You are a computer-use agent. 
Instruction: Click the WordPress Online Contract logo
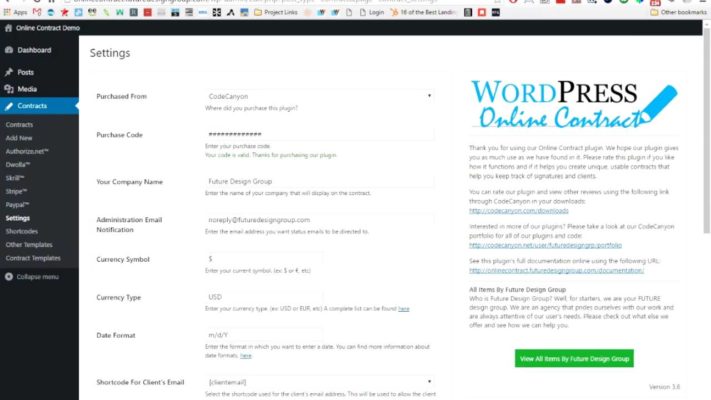pos(574,104)
